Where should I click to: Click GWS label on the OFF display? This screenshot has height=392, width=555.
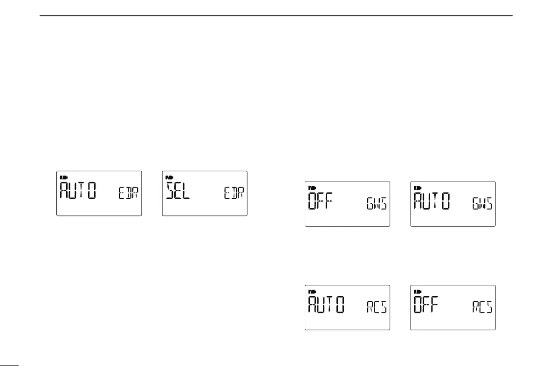pos(376,205)
